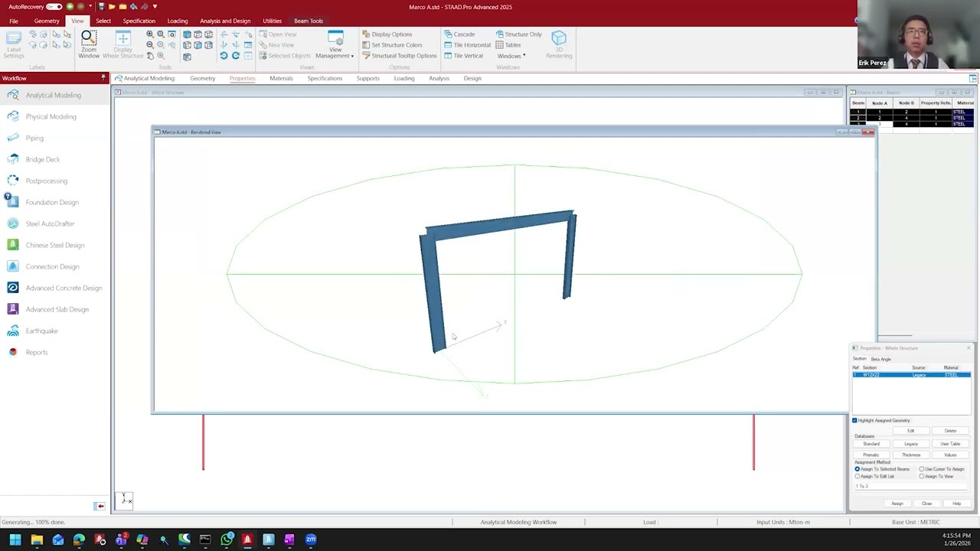The height and width of the screenshot is (551, 980).
Task: Click the Legacy database button
Action: point(911,444)
